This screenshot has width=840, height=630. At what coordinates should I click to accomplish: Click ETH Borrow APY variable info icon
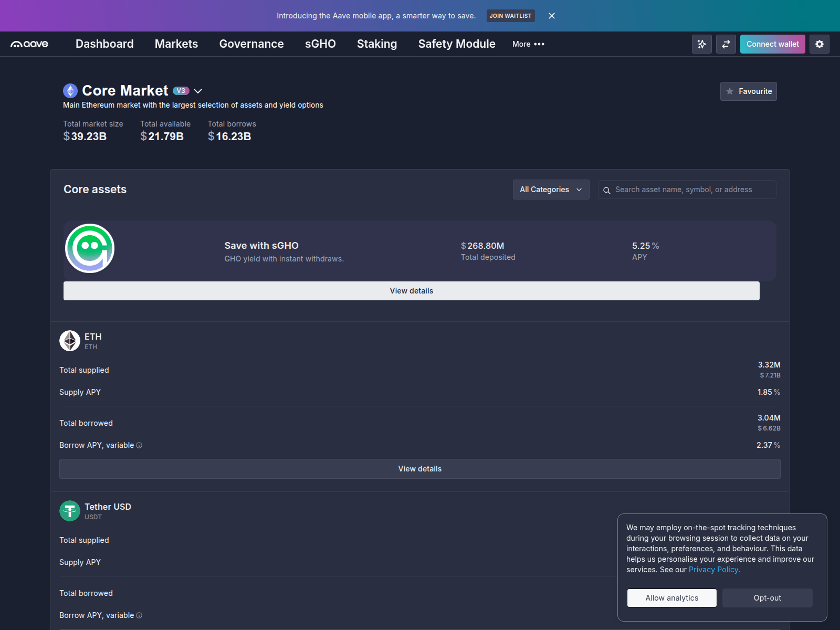[x=139, y=445]
